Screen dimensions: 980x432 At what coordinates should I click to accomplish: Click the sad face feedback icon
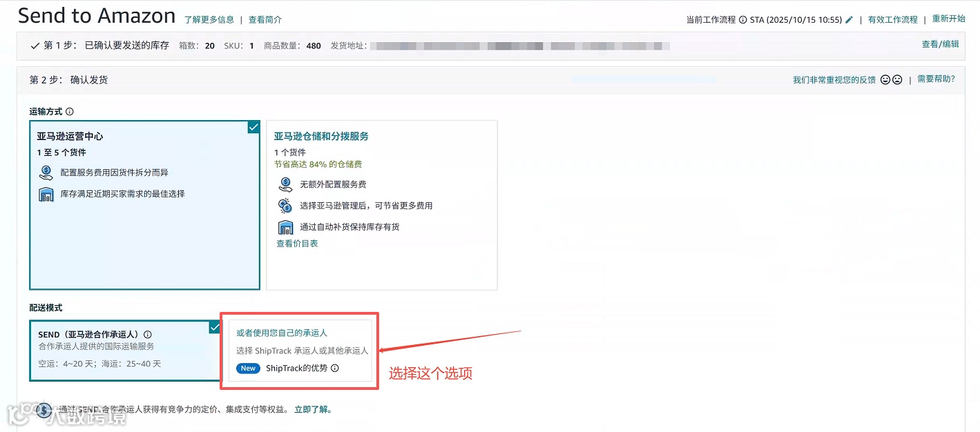point(897,80)
